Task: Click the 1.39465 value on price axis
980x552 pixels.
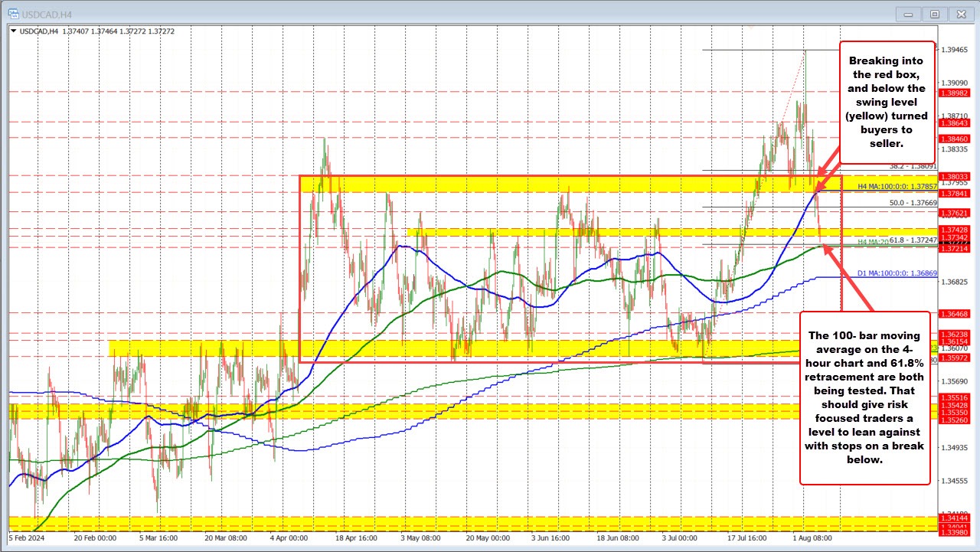Action: [953, 50]
